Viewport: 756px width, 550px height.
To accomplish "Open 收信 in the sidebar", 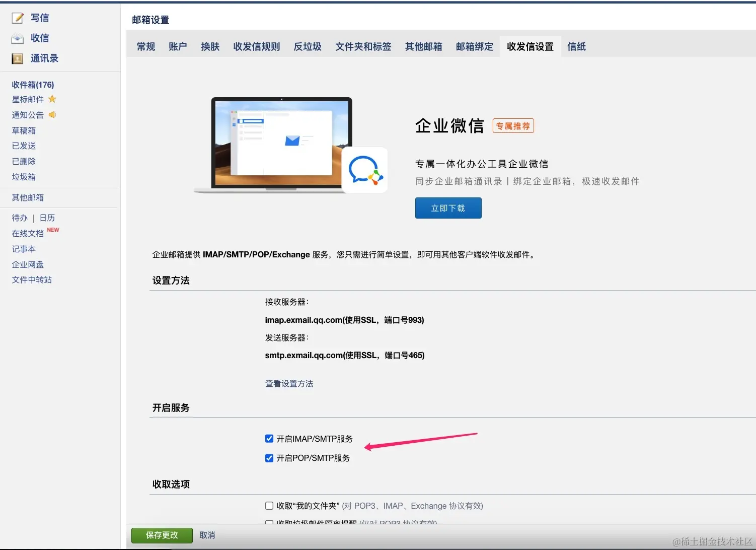I will coord(40,38).
